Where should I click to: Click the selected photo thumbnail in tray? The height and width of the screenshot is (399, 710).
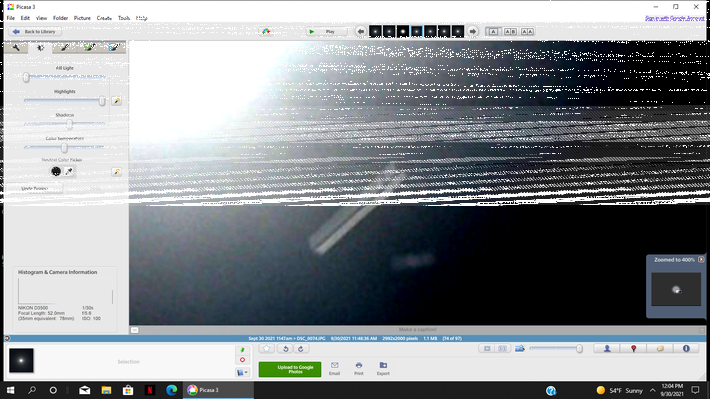pyautogui.click(x=21, y=361)
